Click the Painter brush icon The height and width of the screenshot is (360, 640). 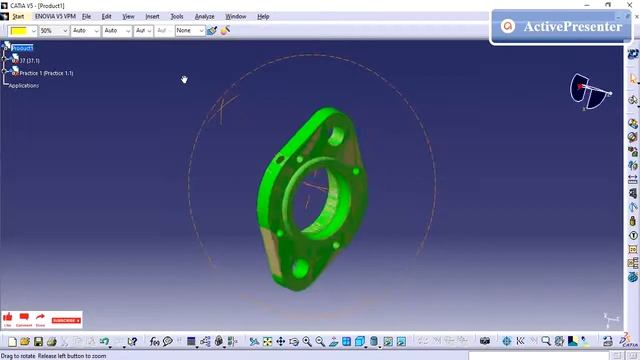click(211, 31)
